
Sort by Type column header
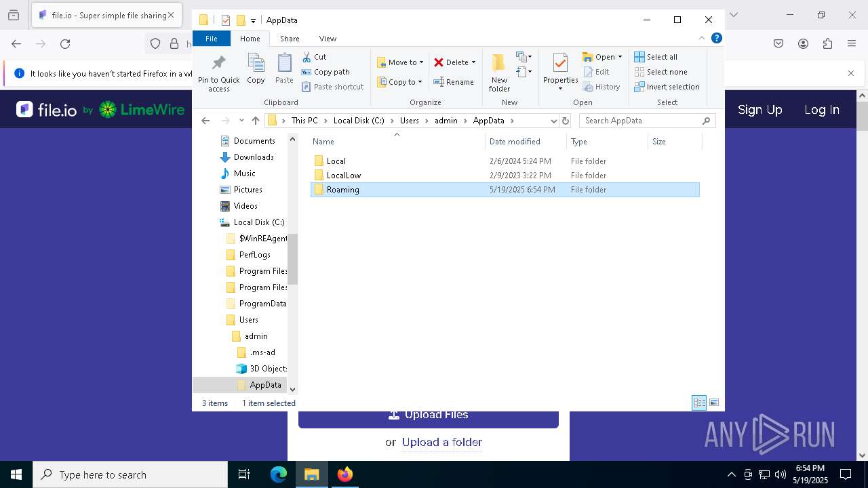[x=607, y=142]
